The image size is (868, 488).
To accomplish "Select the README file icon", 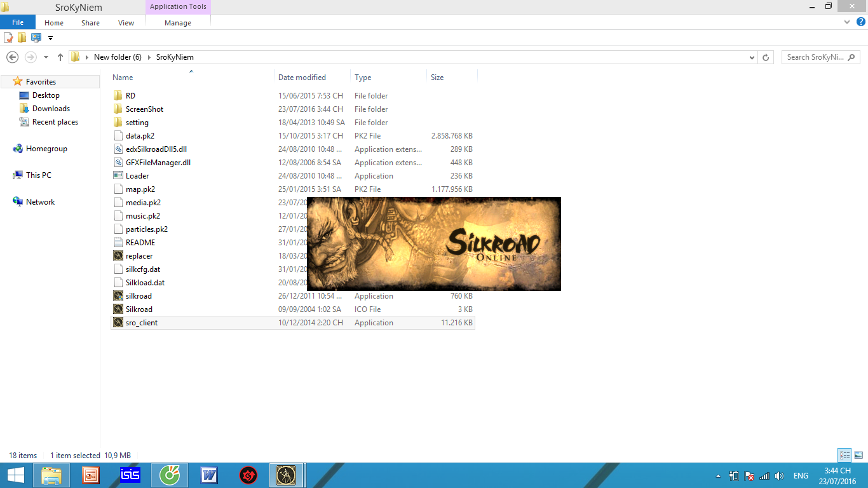I will 118,242.
